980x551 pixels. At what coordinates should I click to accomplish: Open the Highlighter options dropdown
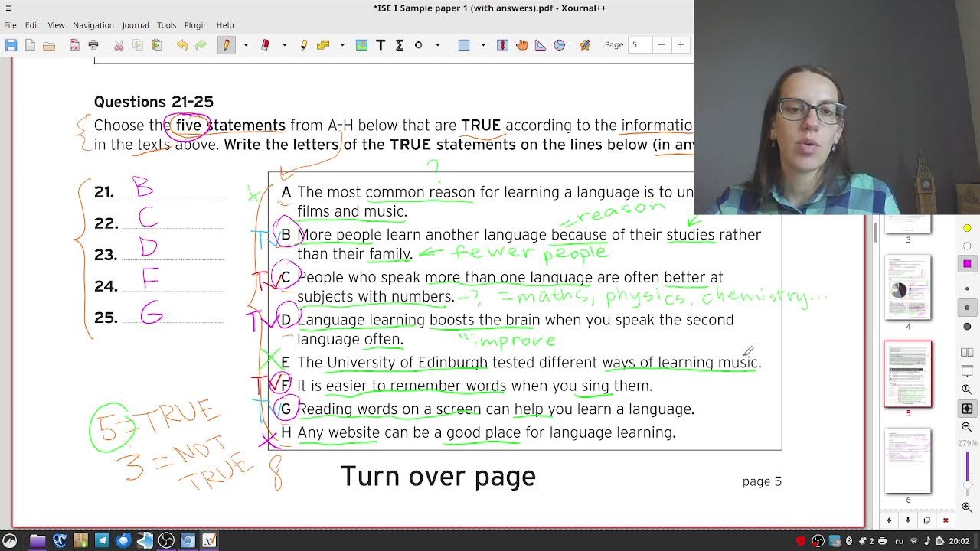coord(342,45)
